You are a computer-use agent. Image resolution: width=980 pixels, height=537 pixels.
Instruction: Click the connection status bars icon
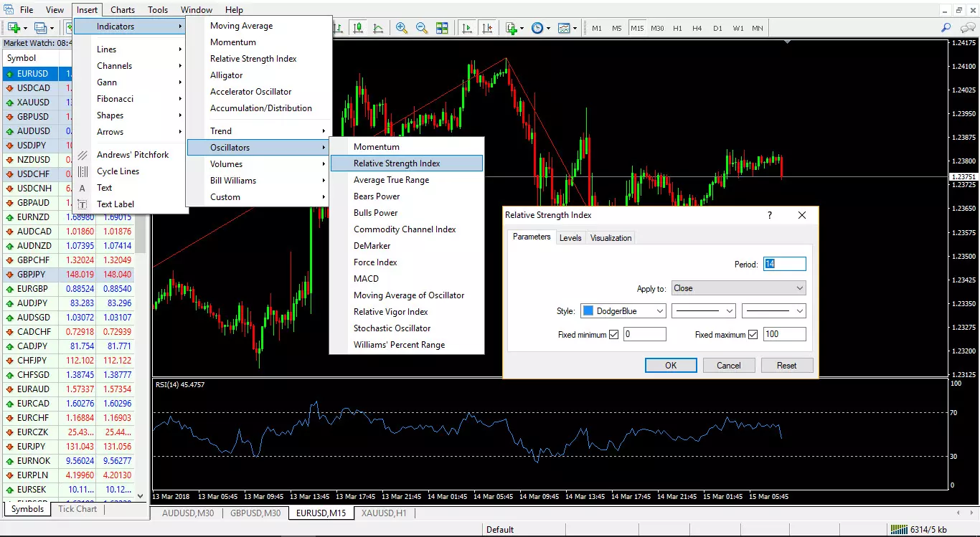[898, 529]
